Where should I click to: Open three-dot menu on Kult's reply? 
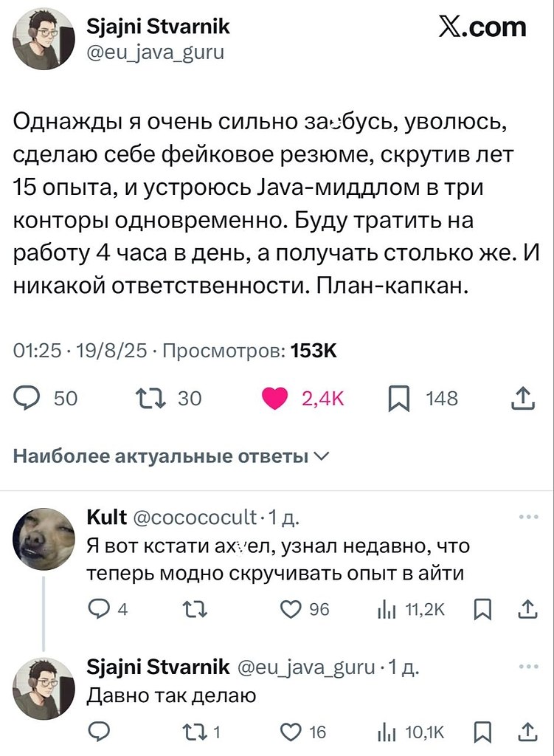pos(529,518)
